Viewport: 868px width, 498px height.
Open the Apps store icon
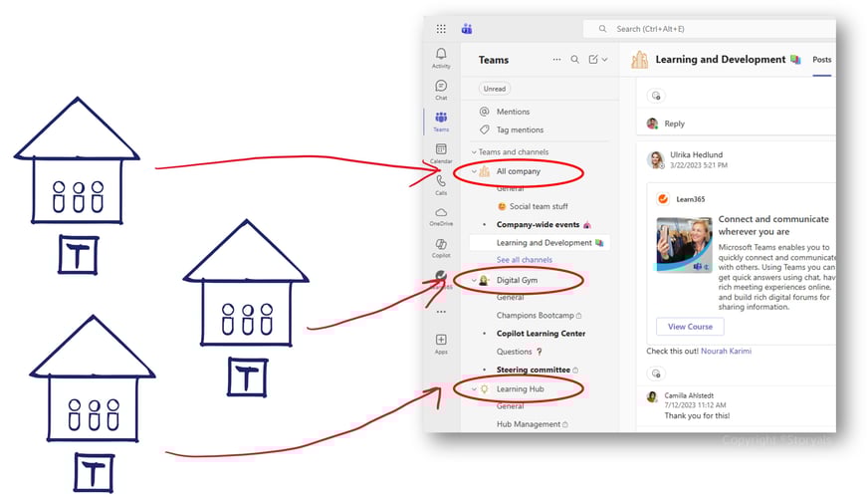[x=441, y=342]
